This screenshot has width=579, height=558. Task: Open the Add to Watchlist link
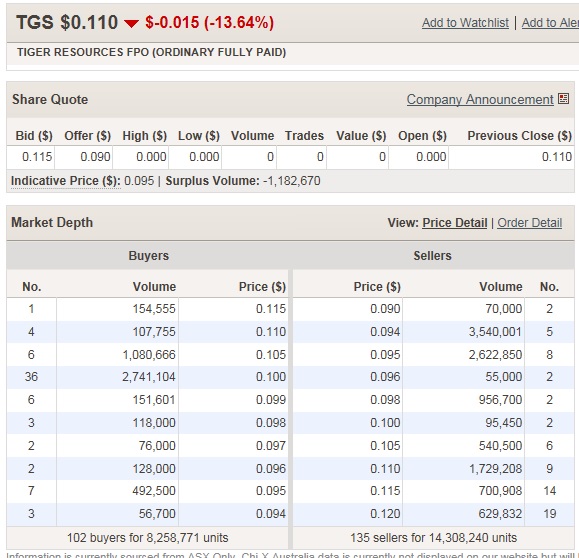point(465,23)
